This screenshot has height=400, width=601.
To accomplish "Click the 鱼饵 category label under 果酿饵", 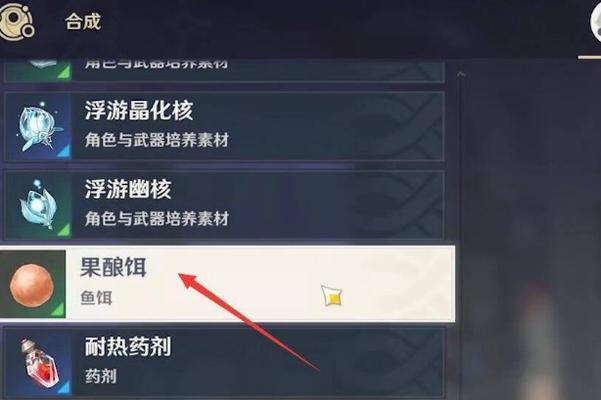I will pyautogui.click(x=96, y=298).
